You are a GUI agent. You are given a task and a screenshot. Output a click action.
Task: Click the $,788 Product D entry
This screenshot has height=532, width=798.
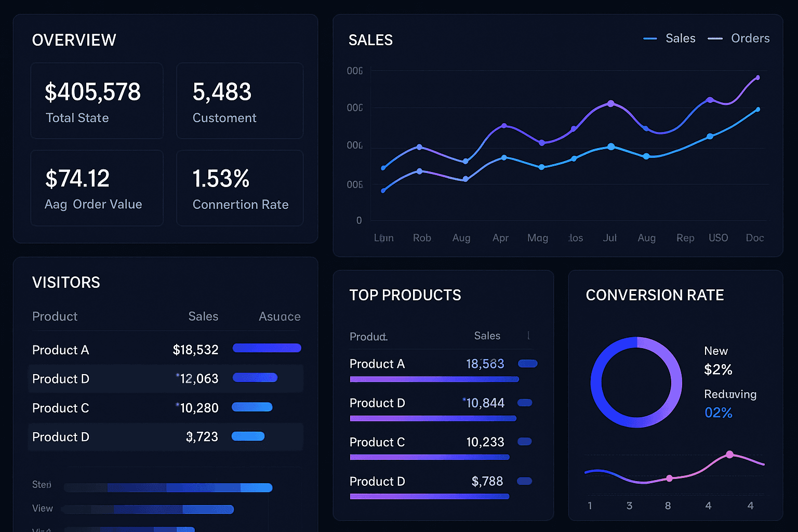427,482
